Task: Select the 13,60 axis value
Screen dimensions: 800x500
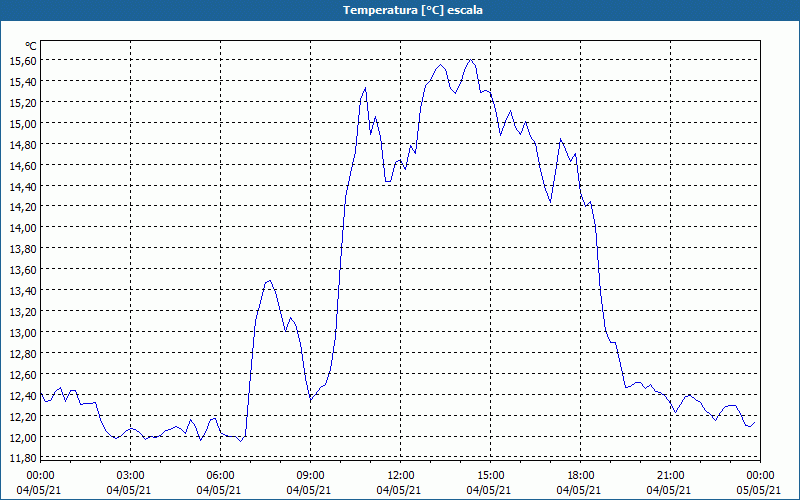Action: [x=23, y=269]
